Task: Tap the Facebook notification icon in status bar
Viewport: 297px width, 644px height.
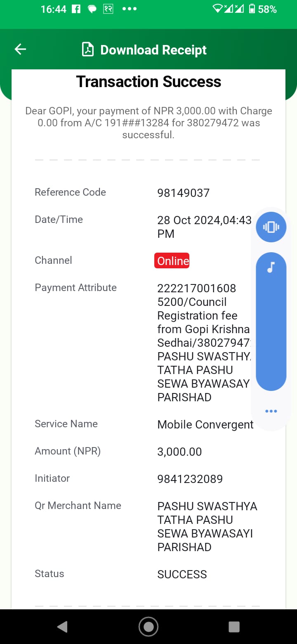Action: point(76,9)
